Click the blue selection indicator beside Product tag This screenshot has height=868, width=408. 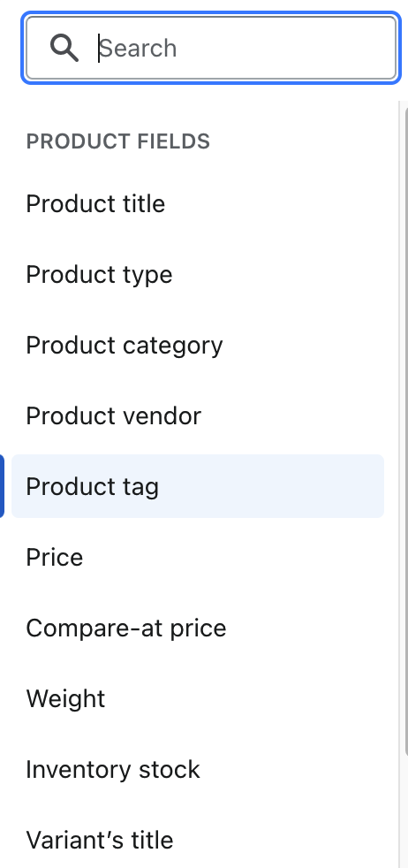pos(2,486)
